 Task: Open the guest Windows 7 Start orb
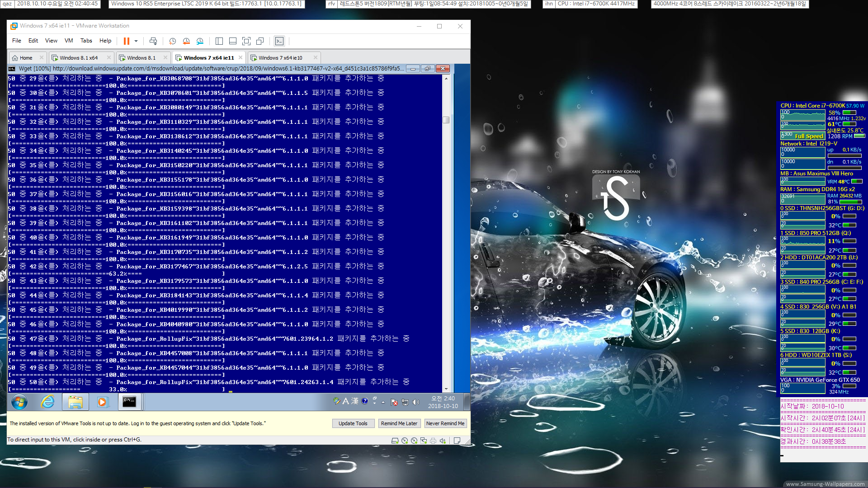pyautogui.click(x=19, y=402)
